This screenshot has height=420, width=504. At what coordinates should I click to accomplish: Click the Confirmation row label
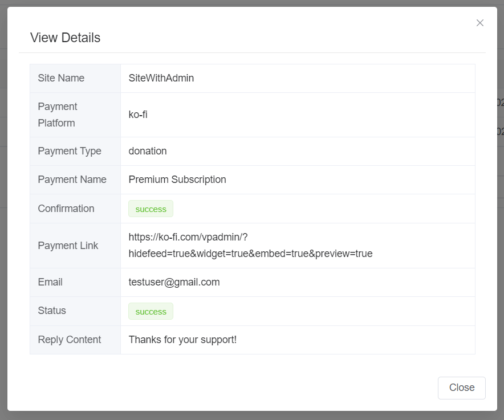[x=66, y=209]
